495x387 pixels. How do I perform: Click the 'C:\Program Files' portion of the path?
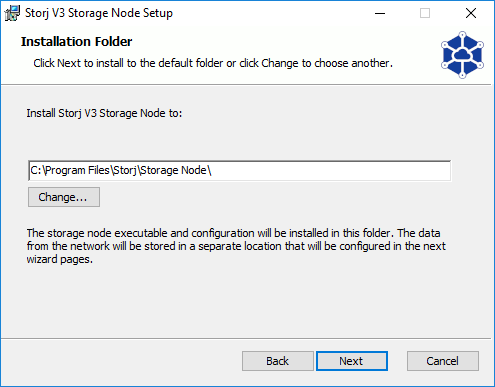70,171
